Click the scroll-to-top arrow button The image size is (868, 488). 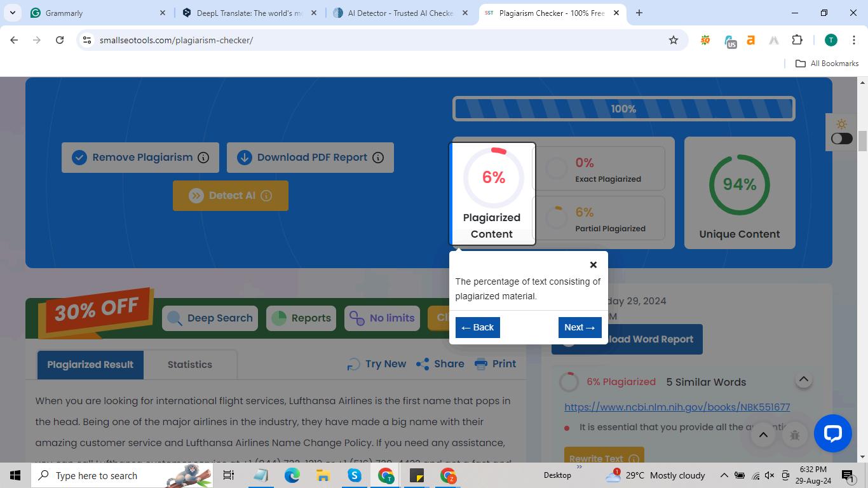click(x=763, y=435)
